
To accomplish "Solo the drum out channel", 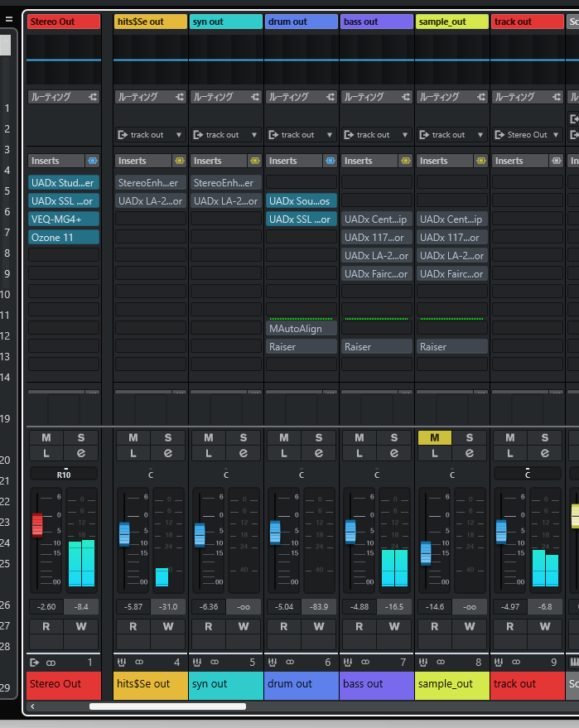I will pos(319,437).
